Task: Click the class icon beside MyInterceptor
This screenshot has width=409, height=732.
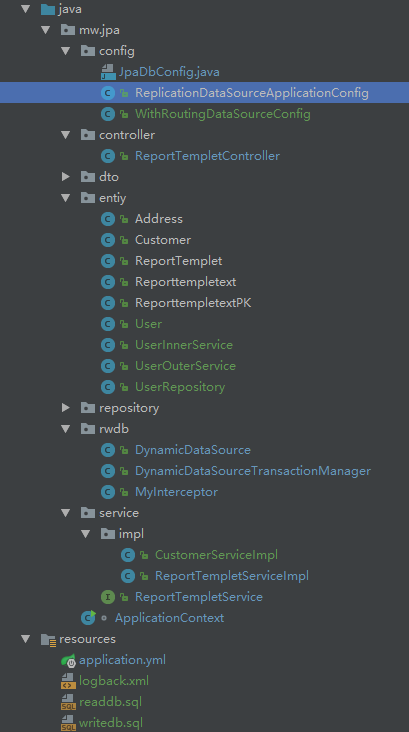Action: click(108, 492)
